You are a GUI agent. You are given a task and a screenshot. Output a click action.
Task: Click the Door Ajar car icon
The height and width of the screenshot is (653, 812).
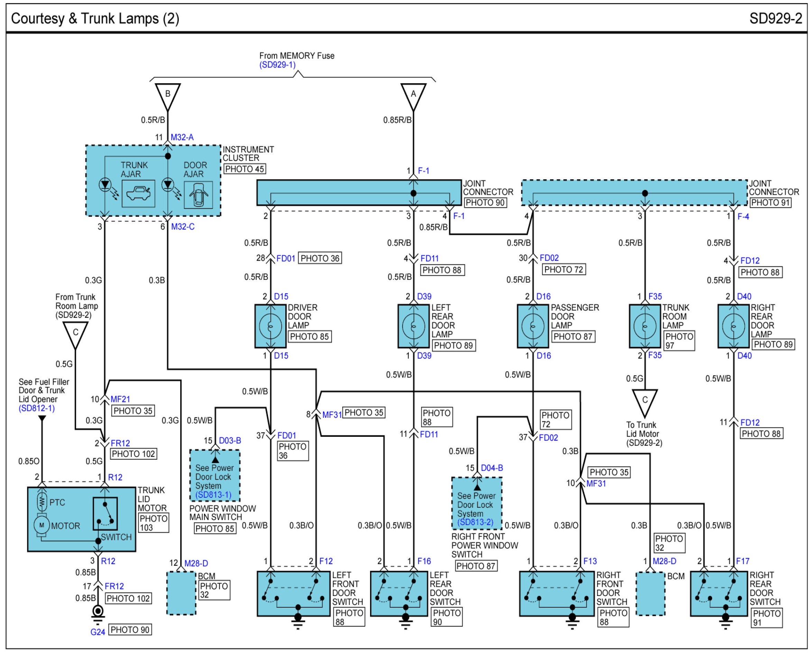tap(198, 195)
